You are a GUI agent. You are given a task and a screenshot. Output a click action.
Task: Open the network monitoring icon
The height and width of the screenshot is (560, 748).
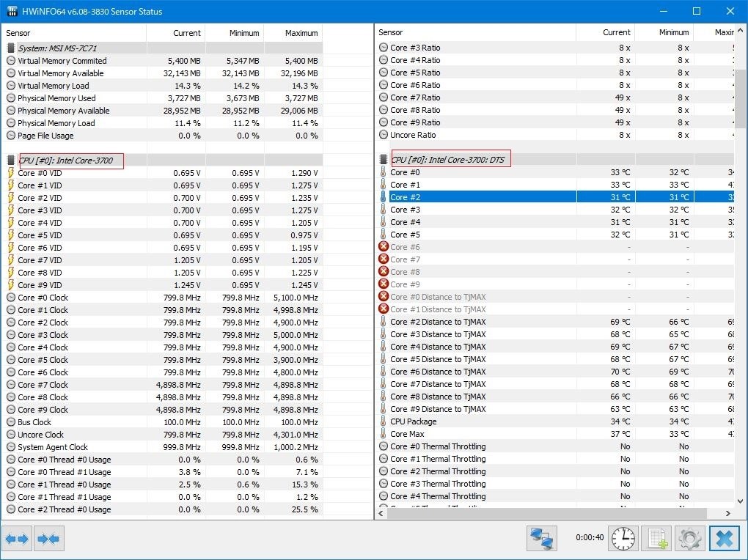click(542, 538)
